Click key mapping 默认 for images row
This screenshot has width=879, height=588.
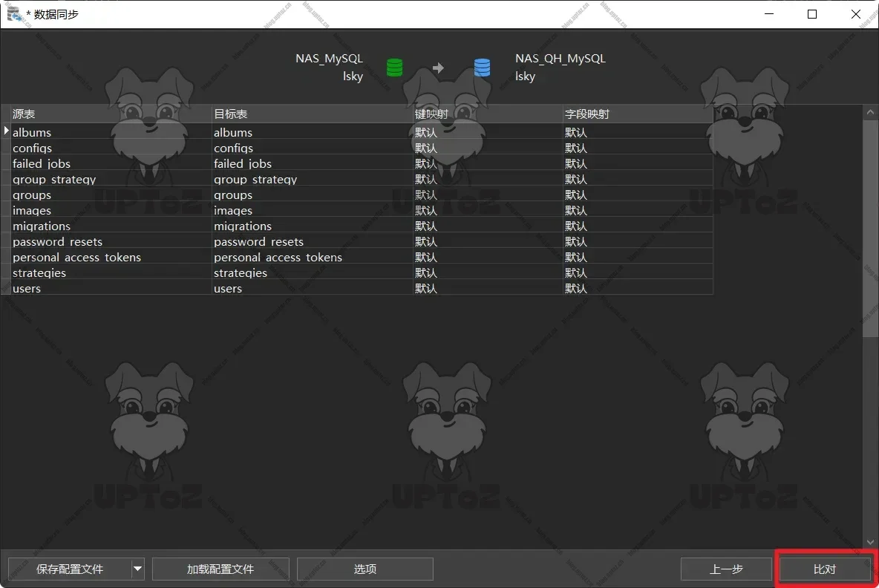488,211
